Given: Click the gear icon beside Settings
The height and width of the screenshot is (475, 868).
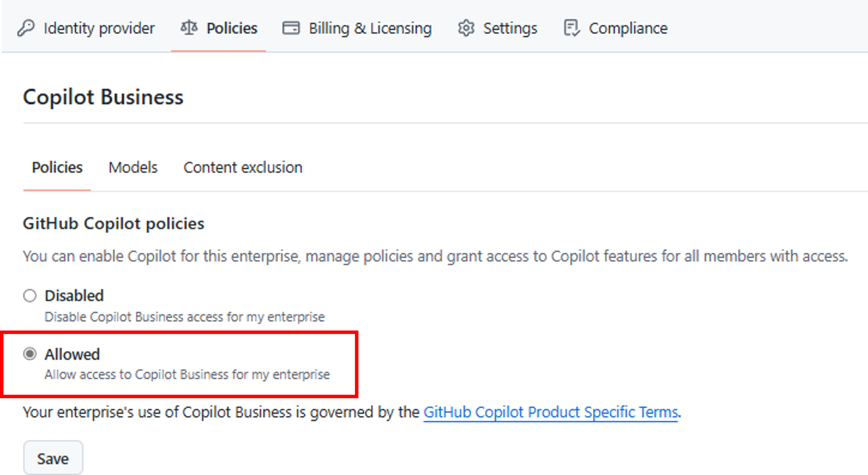Looking at the screenshot, I should (x=466, y=28).
